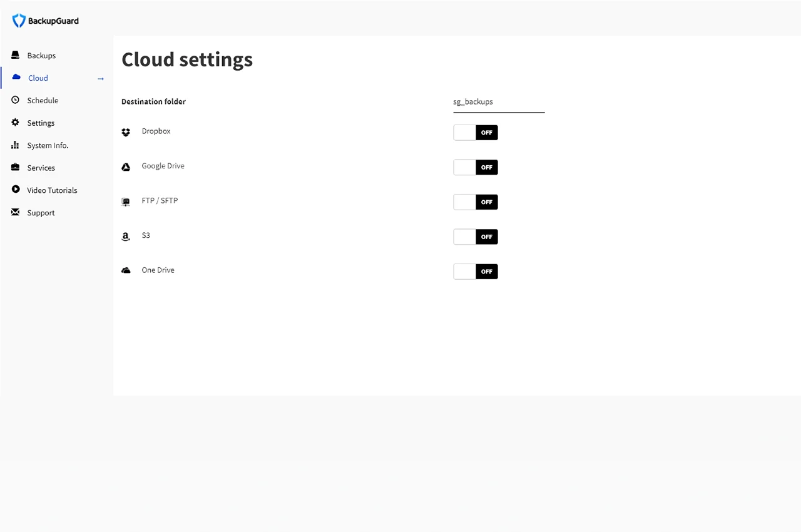Click the Amazon S3 icon
The width and height of the screenshot is (801, 532).
point(126,237)
